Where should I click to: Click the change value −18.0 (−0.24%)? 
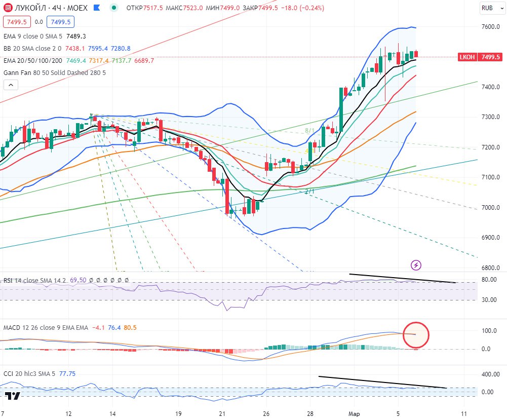pyautogui.click(x=302, y=8)
